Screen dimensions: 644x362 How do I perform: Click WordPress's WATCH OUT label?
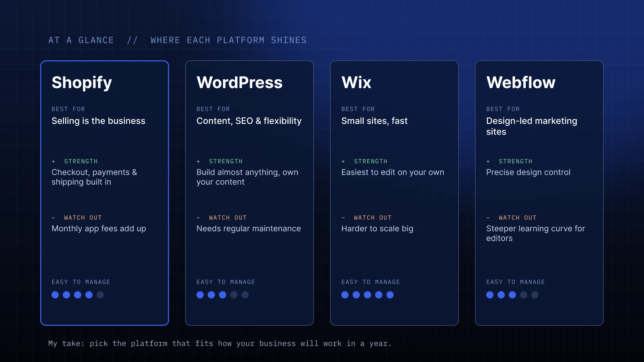228,218
